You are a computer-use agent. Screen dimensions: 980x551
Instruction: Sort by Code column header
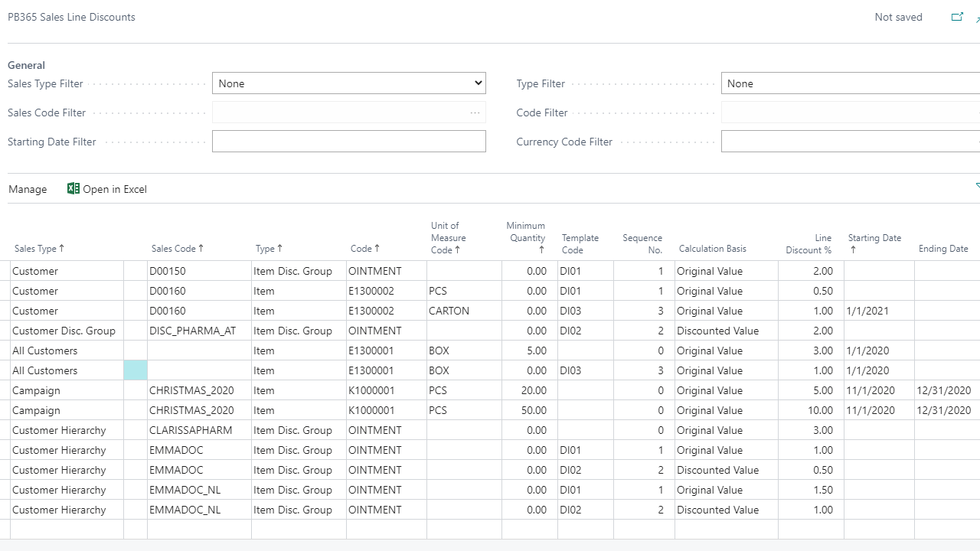pyautogui.click(x=366, y=249)
